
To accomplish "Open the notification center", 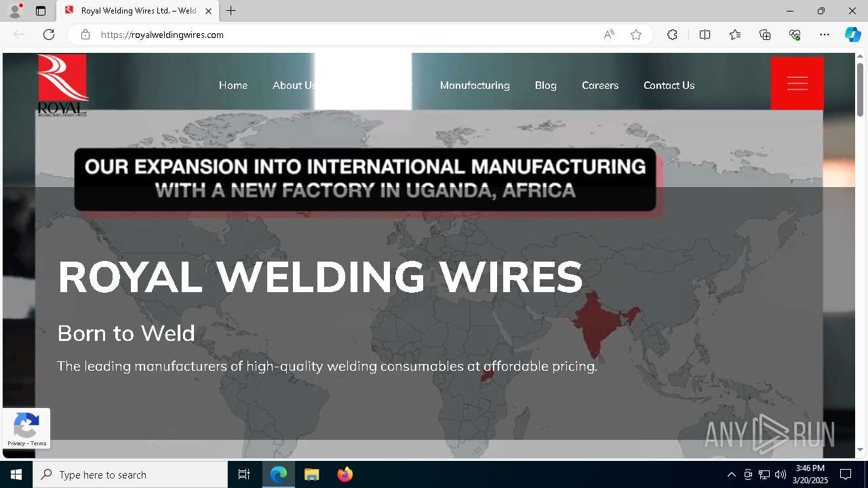I will (846, 474).
